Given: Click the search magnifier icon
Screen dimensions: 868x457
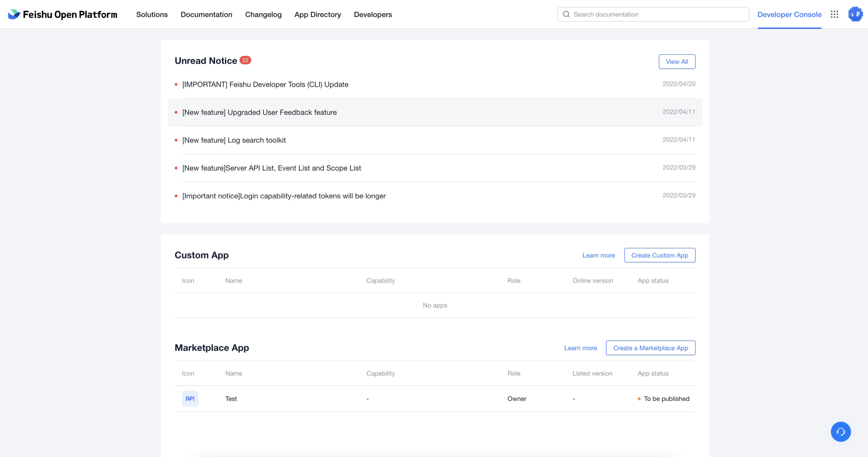Looking at the screenshot, I should [566, 14].
